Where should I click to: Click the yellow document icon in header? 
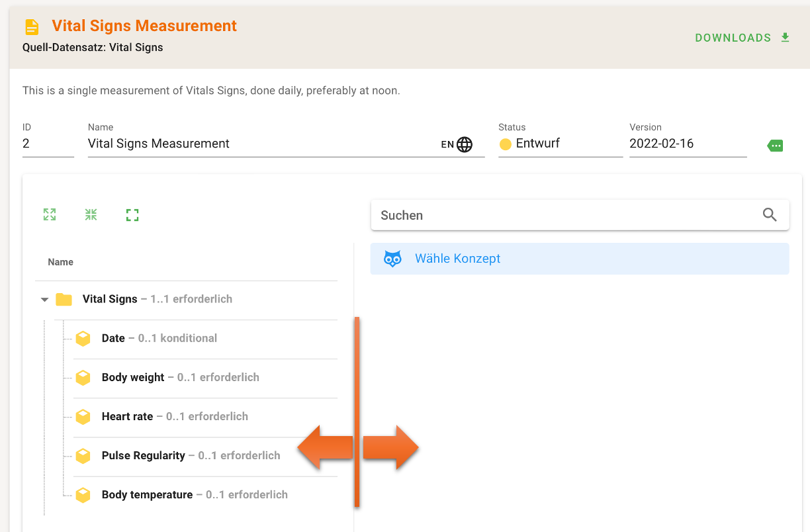coord(32,27)
